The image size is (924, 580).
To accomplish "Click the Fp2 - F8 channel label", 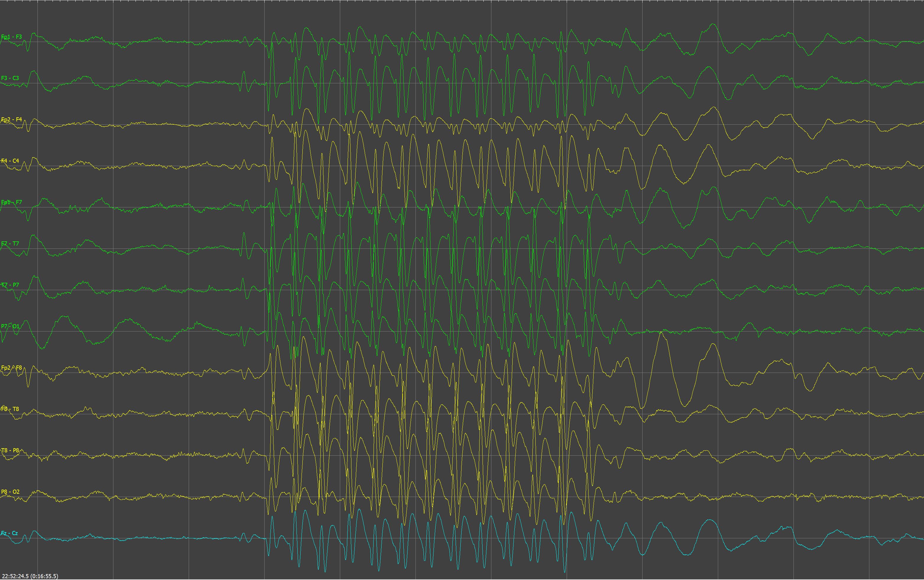I will pyautogui.click(x=12, y=368).
